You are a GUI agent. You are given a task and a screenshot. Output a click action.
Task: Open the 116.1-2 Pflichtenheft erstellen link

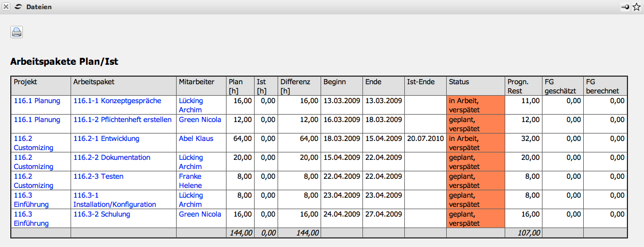coord(122,120)
